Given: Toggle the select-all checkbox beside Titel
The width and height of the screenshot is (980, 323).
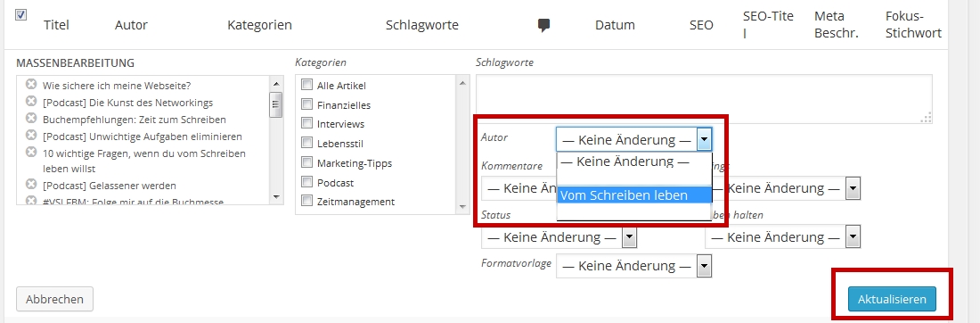Looking at the screenshot, I should coord(20,15).
